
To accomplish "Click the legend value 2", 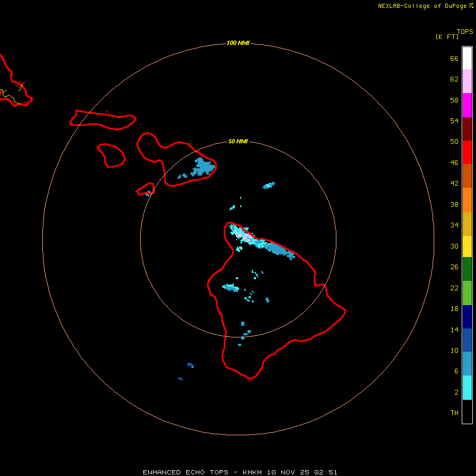I will click(x=456, y=392).
